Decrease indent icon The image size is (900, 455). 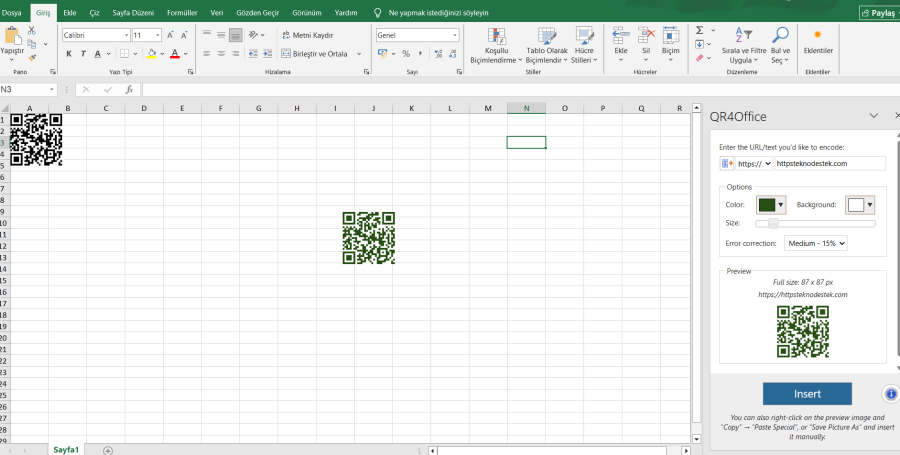tap(253, 54)
